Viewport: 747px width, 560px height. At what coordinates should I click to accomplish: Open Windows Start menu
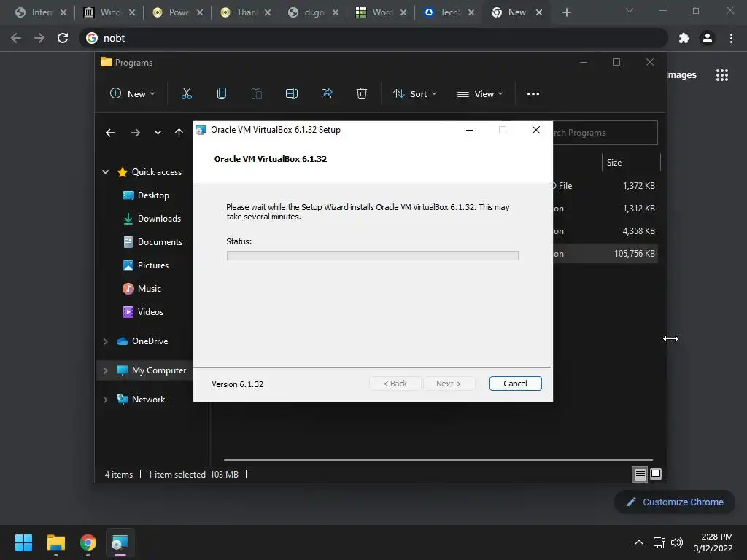23,542
